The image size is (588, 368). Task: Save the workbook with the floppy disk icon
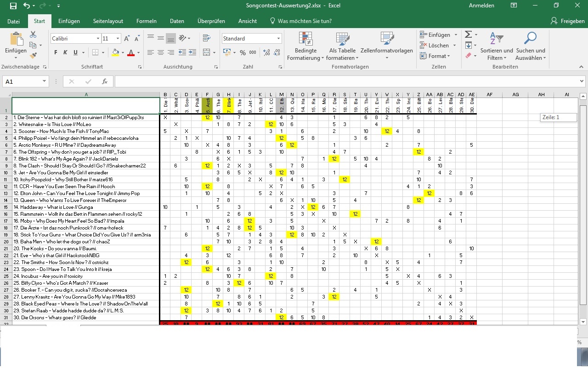point(13,6)
